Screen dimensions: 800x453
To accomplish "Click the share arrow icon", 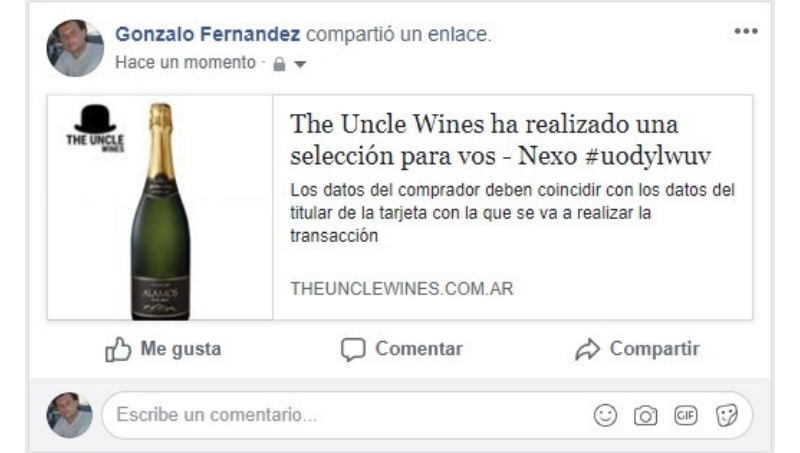I will click(x=588, y=349).
